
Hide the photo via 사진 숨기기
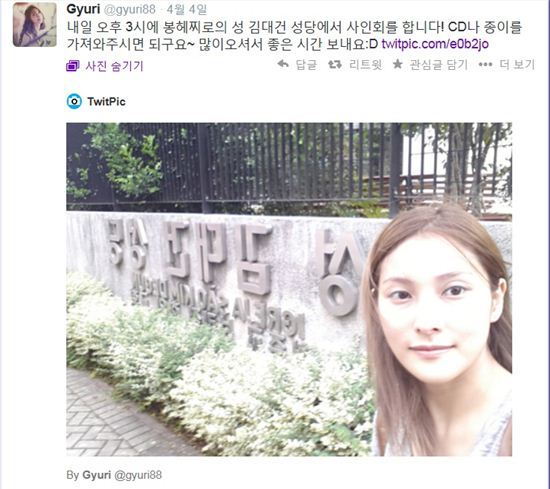click(x=114, y=66)
